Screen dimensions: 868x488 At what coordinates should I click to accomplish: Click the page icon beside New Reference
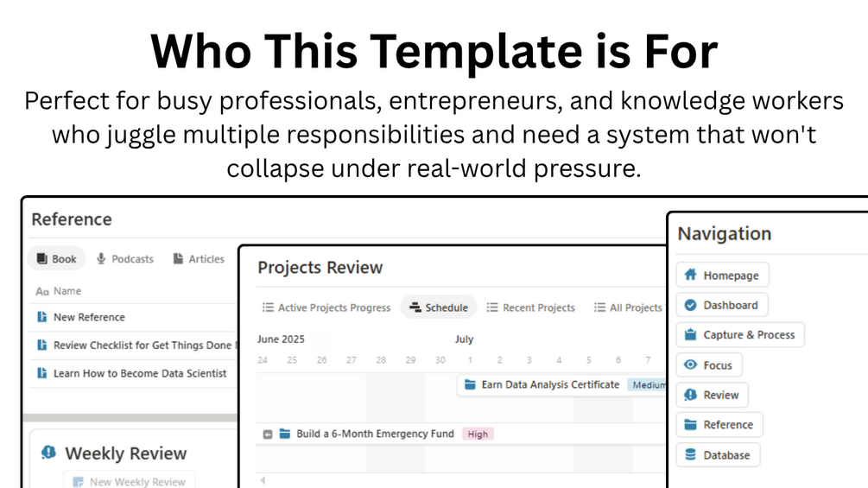(x=42, y=317)
